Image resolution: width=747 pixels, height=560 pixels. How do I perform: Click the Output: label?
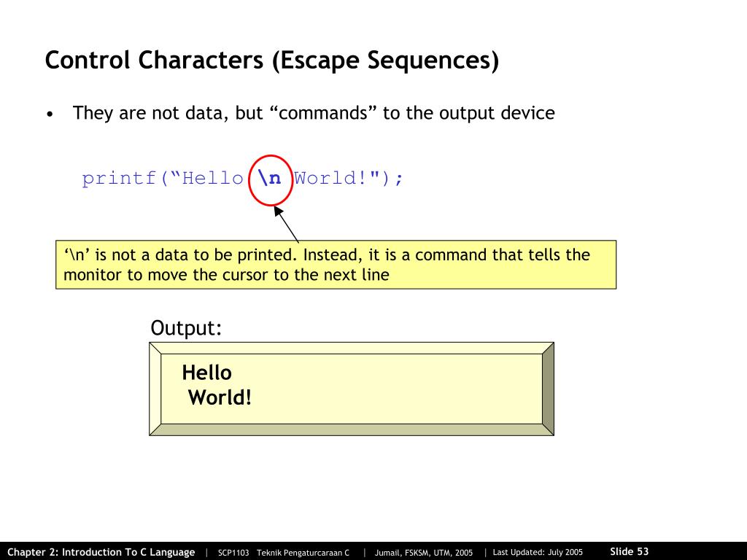click(x=186, y=328)
